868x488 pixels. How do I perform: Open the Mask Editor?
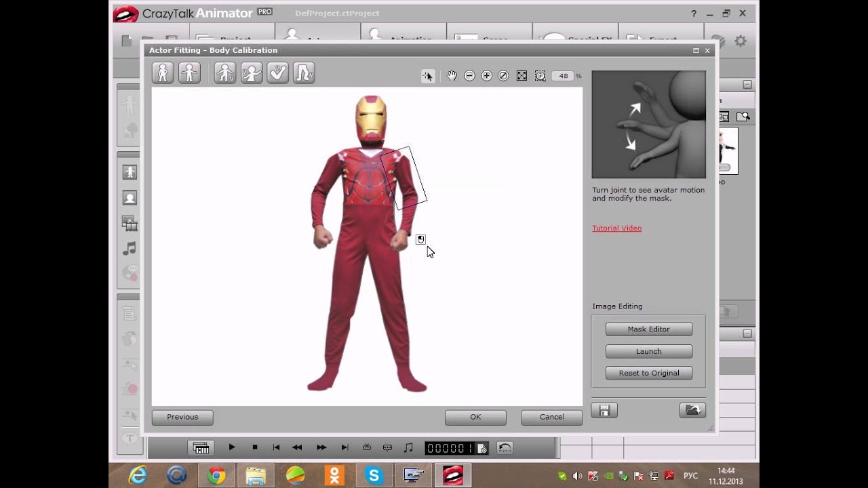tap(649, 329)
